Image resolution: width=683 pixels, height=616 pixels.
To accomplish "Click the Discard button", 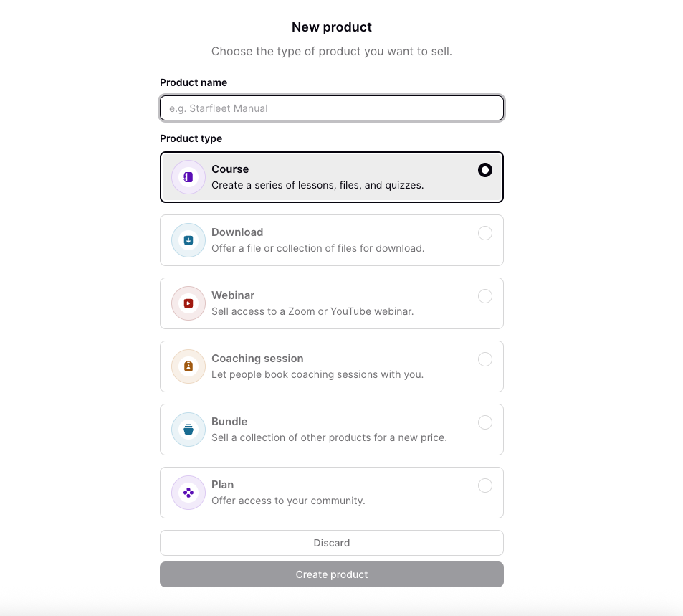I will (x=331, y=543).
